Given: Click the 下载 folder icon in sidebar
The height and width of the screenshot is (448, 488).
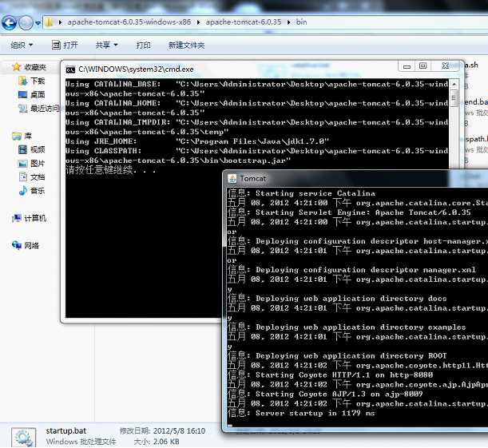Looking at the screenshot, I should (x=22, y=81).
